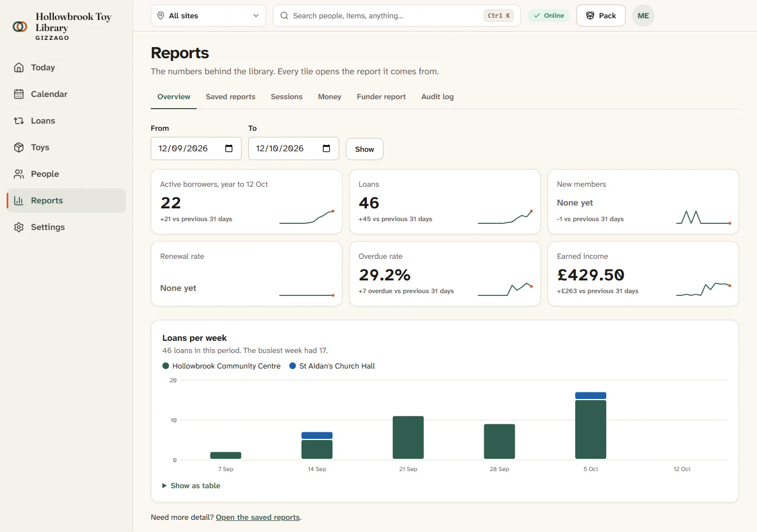Image resolution: width=757 pixels, height=532 pixels.
Task: Follow the Open the saved reports link
Action: [258, 517]
